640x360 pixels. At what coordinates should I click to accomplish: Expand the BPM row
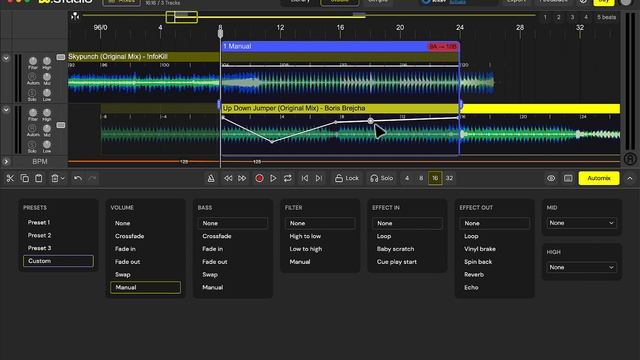click(6, 162)
